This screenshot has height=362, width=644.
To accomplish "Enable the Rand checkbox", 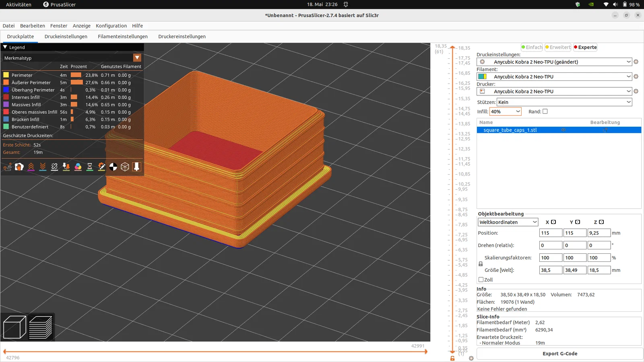I will 545,111.
